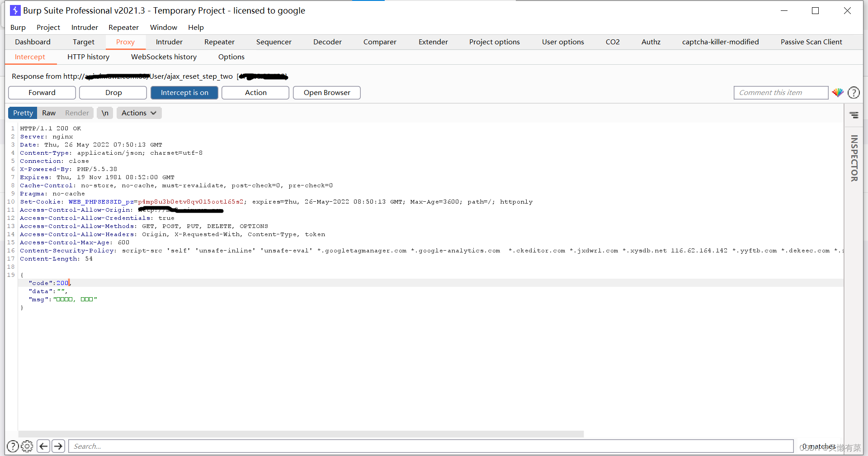
Task: Open the Project options tab
Action: (495, 42)
